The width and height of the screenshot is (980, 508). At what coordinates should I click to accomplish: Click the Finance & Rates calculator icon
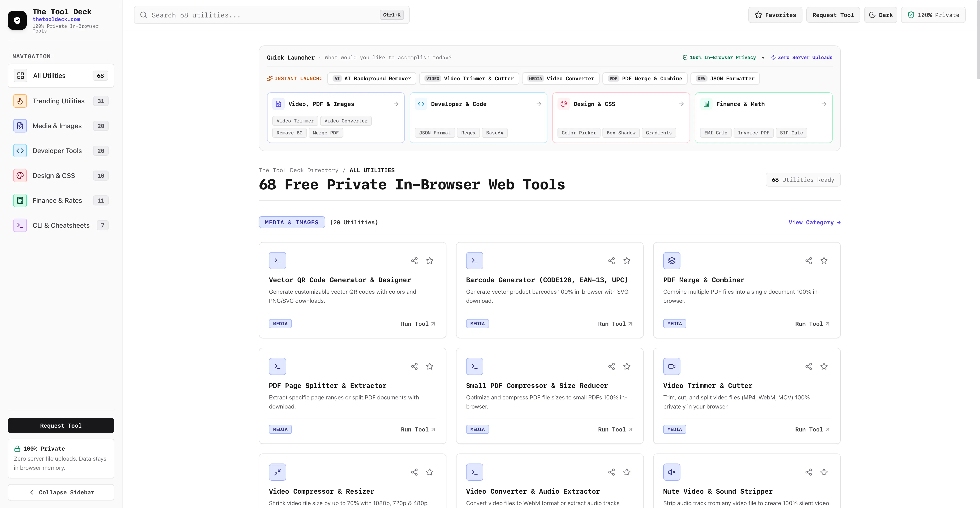pyautogui.click(x=20, y=200)
